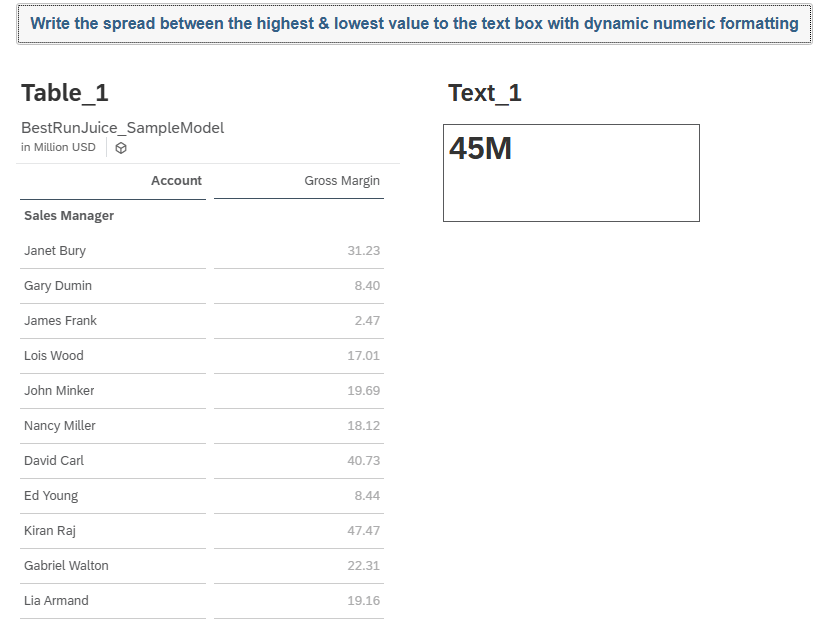Select the James Frank row label
The image size is (820, 628).
click(60, 321)
